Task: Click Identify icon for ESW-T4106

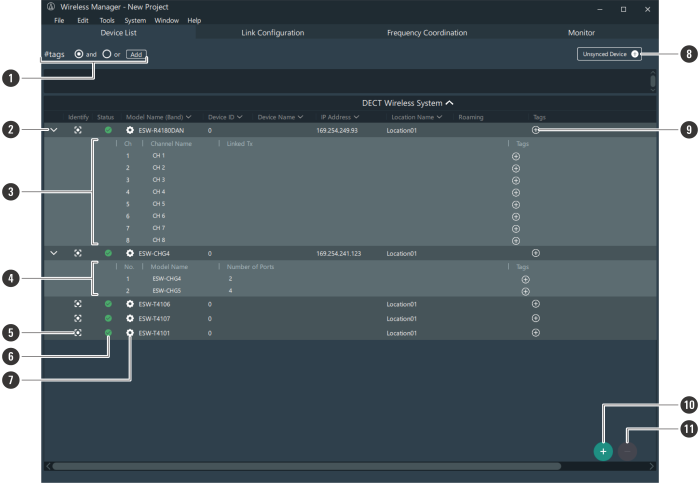Action: coord(78,304)
